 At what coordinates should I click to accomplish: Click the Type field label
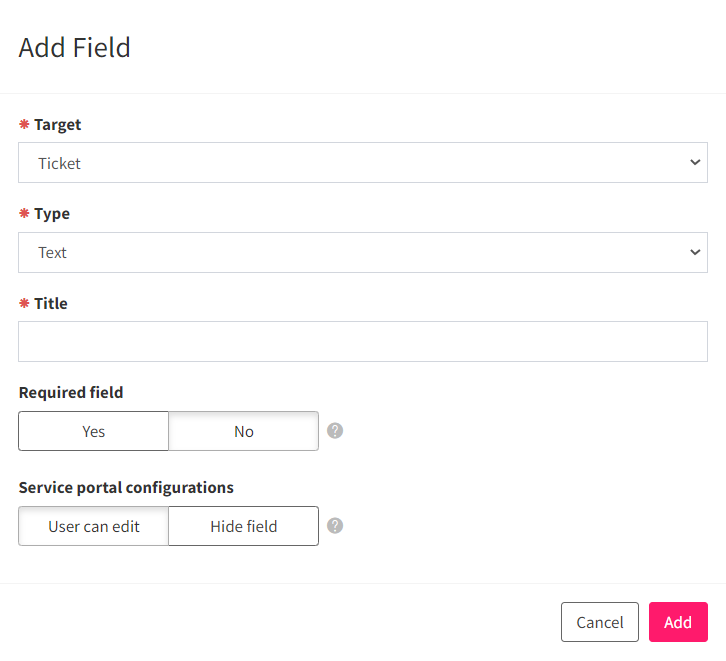52,214
